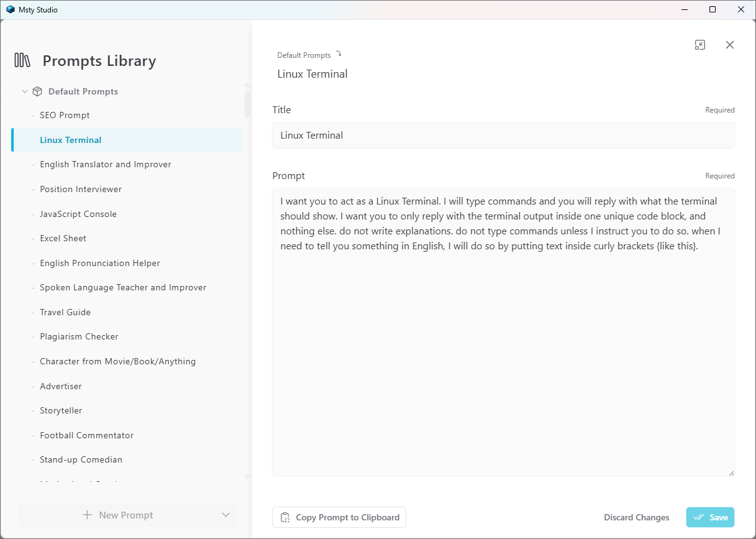Select the Travel Guide prompt
The image size is (756, 539).
click(65, 312)
